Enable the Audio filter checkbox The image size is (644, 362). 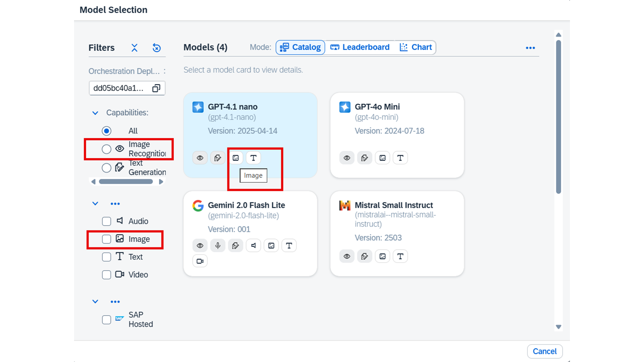pyautogui.click(x=106, y=222)
